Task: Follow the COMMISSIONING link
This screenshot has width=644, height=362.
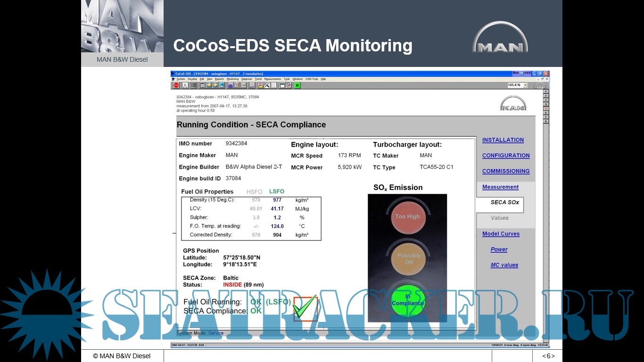Action: click(505, 171)
